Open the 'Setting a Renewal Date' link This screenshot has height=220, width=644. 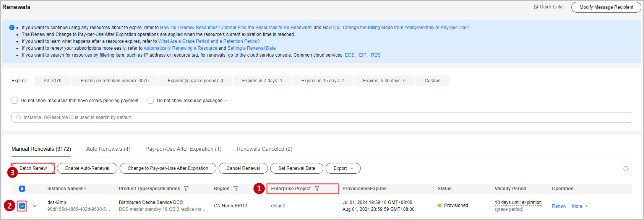coord(251,48)
